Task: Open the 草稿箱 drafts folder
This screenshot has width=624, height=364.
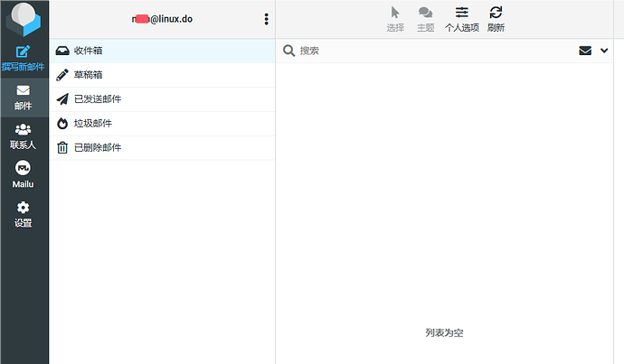Action: pyautogui.click(x=163, y=75)
